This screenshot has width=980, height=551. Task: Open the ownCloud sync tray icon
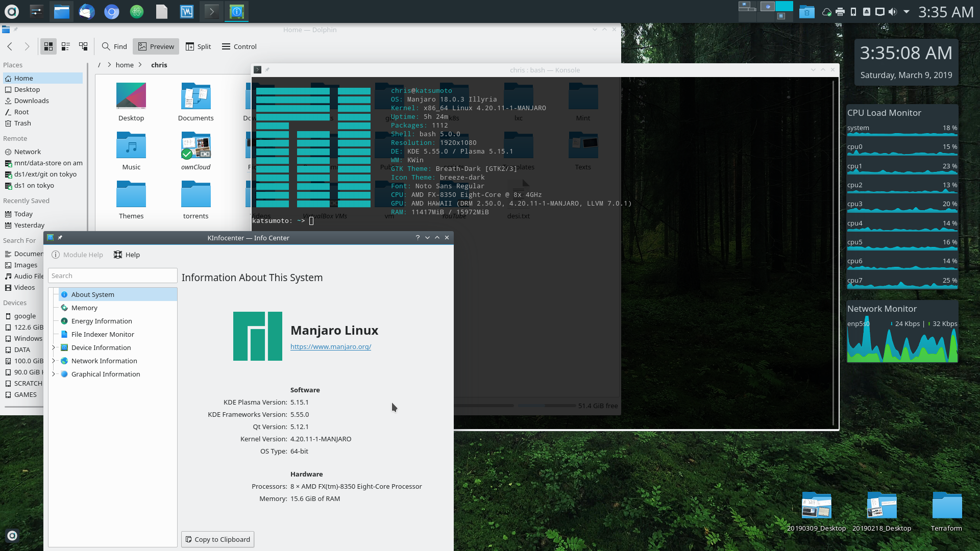(x=827, y=12)
